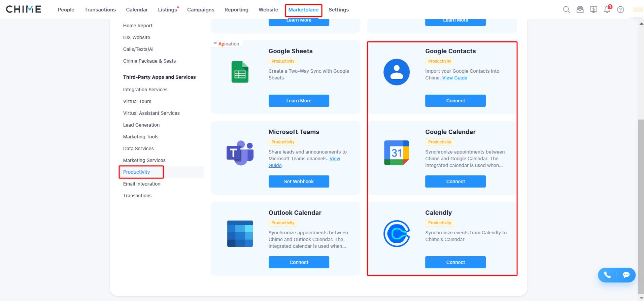Click the Google Sheets app icon
Screen dimensions: 644x301
click(240, 72)
